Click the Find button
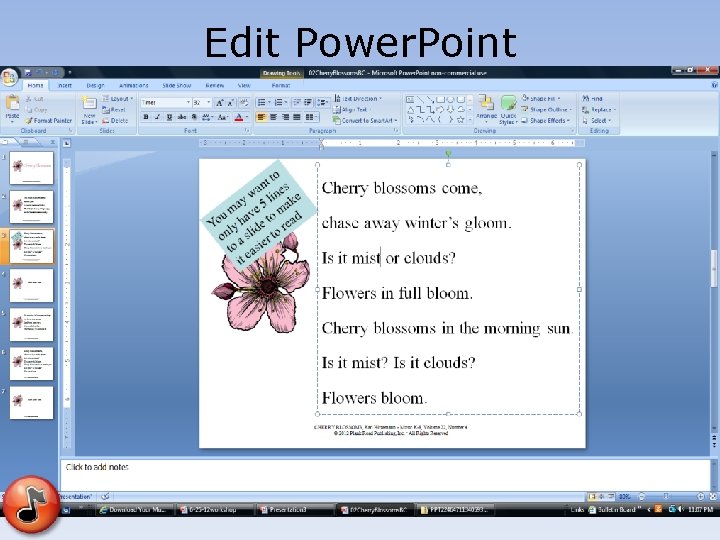Viewport: 720px width, 540px height. (x=592, y=99)
